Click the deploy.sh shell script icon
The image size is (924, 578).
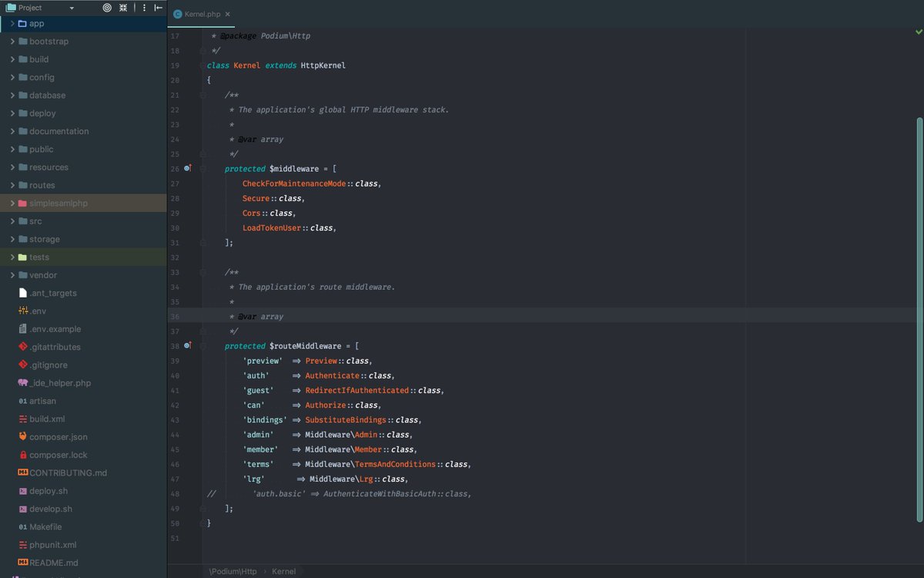pyautogui.click(x=22, y=491)
